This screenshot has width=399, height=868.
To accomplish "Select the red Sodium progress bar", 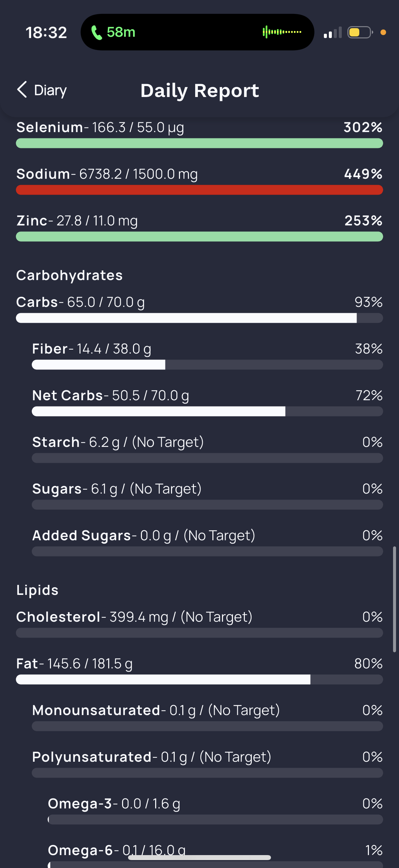I will click(x=199, y=190).
